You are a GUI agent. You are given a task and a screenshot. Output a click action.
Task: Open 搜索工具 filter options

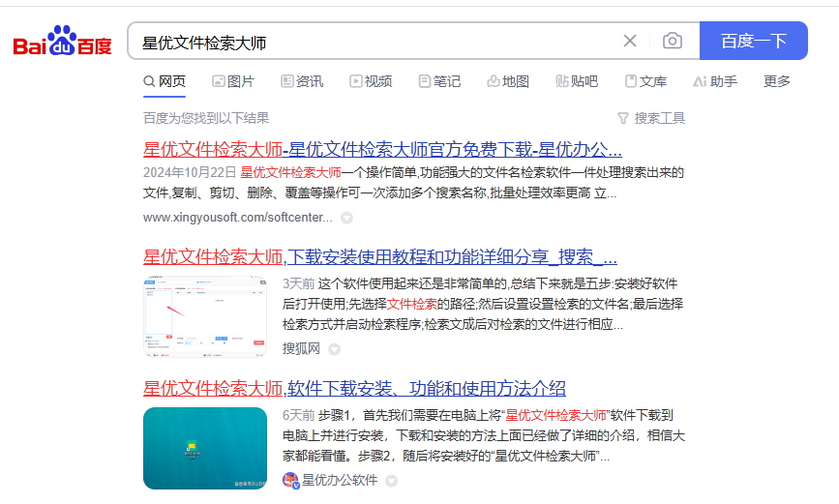(651, 118)
